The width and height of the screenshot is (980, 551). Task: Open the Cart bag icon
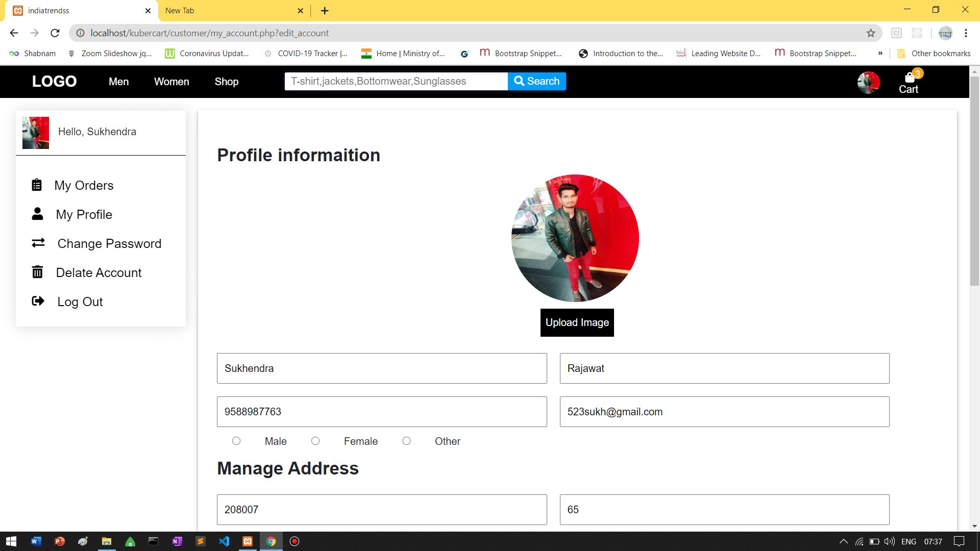(x=909, y=78)
